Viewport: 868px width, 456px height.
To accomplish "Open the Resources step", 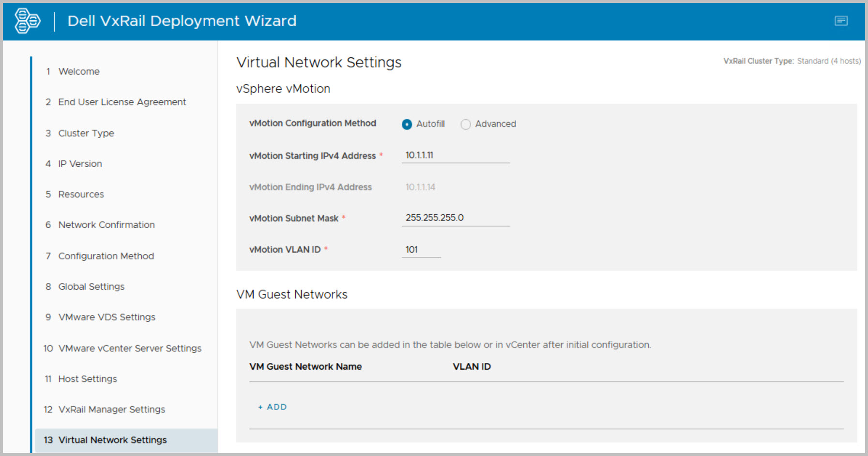I will [81, 194].
